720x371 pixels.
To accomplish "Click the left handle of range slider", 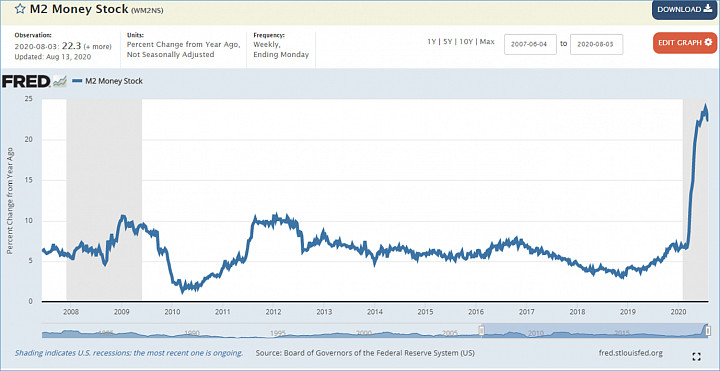I will tap(482, 331).
